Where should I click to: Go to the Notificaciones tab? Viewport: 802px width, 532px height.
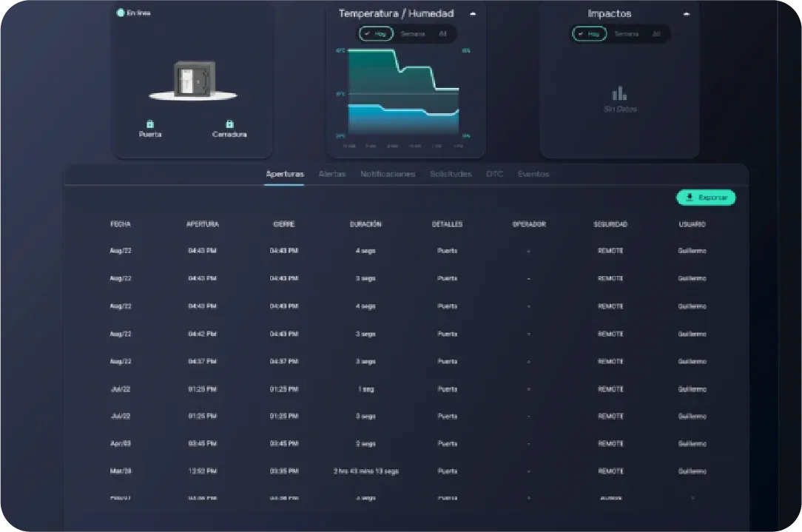click(x=388, y=174)
